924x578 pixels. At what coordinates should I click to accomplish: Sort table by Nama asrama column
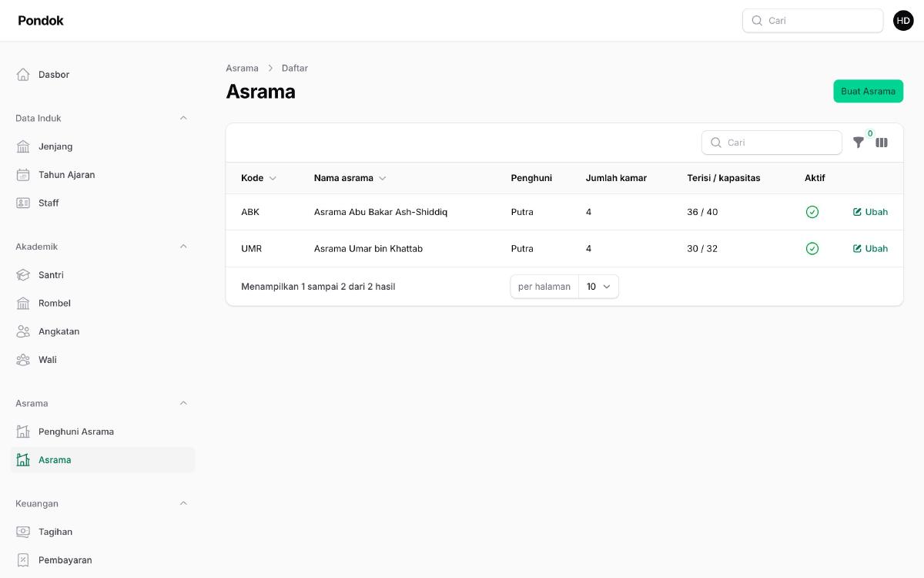point(350,178)
